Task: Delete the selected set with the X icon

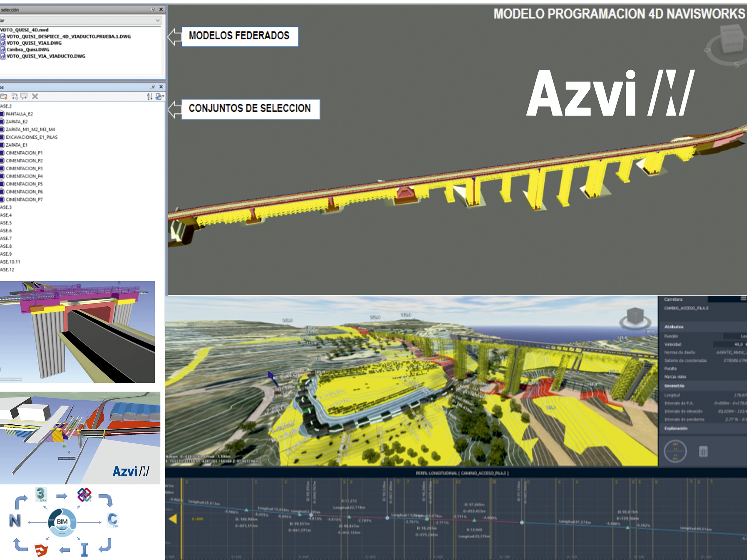Action: (x=35, y=97)
